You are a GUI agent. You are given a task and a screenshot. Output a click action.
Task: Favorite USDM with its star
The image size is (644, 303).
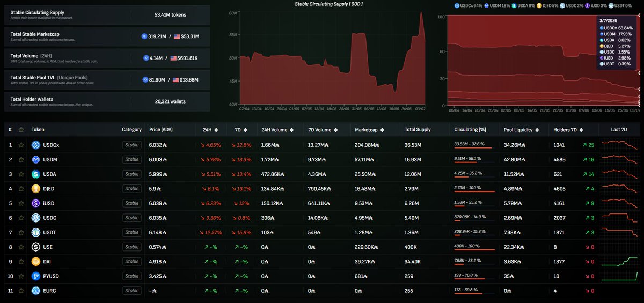21,159
